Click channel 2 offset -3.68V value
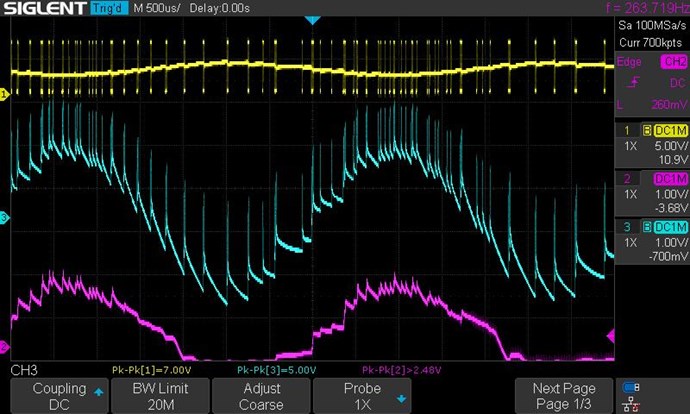690x414 pixels. click(671, 208)
